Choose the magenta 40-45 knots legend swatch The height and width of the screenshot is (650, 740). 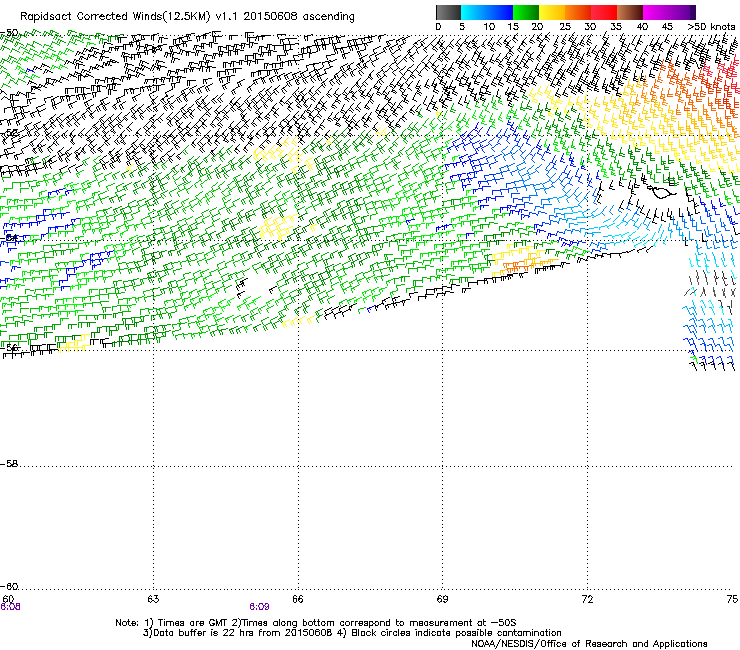(656, 12)
